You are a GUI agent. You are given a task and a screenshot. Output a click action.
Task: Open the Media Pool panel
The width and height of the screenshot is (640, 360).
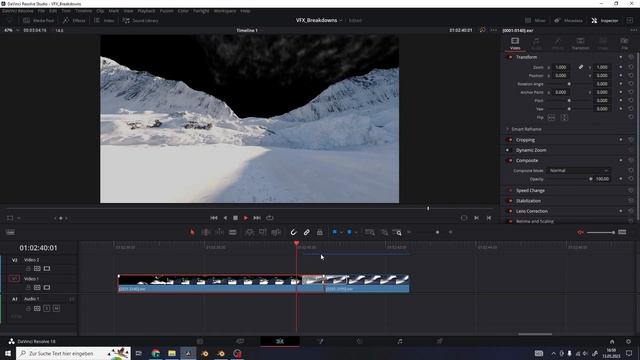[39, 20]
